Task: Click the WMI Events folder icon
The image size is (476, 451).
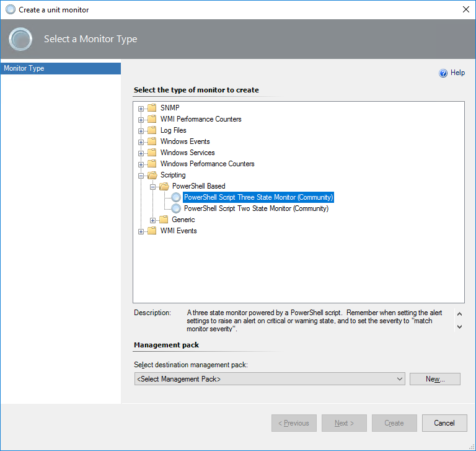Action: 152,231
